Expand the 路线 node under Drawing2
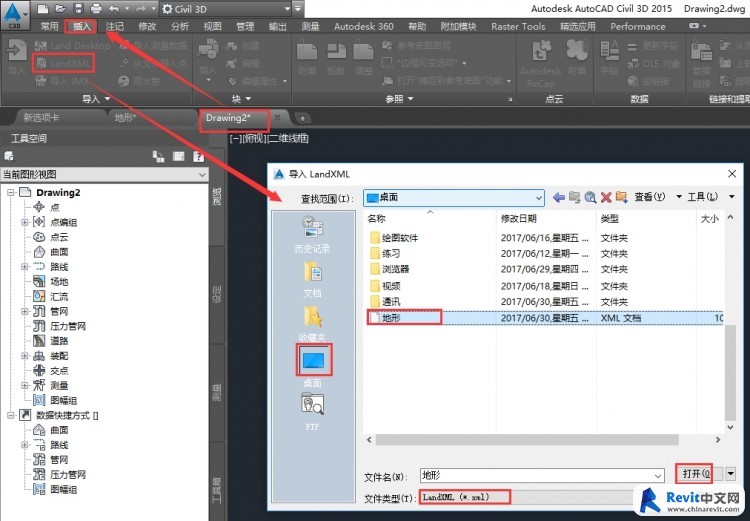This screenshot has height=521, width=750. [25, 267]
